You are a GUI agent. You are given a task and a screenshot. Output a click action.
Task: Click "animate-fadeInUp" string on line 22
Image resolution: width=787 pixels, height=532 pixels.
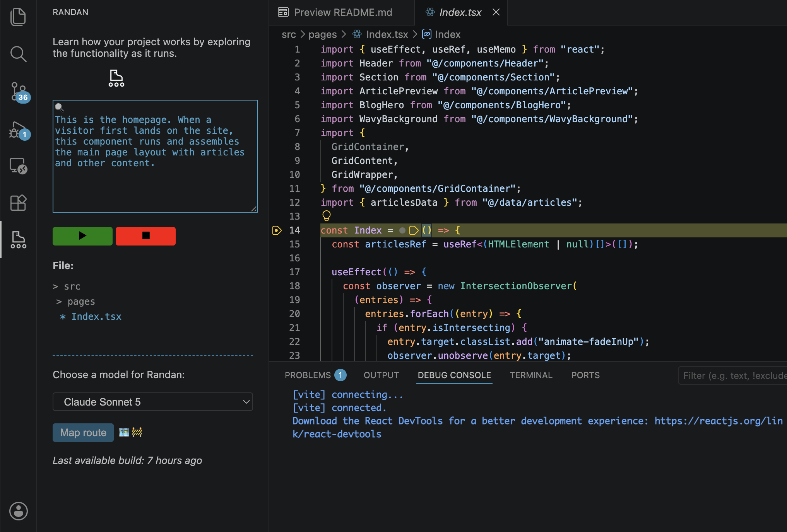coord(589,342)
